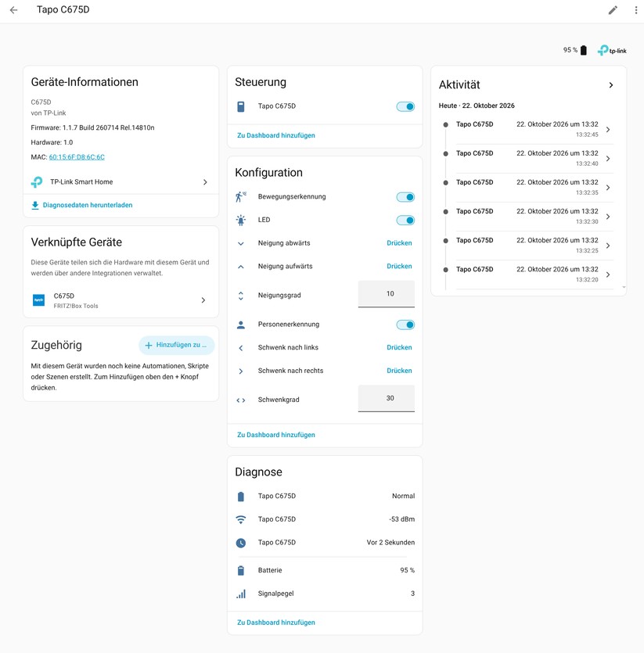
Task: Go back with the arrow icon
Action: click(14, 10)
